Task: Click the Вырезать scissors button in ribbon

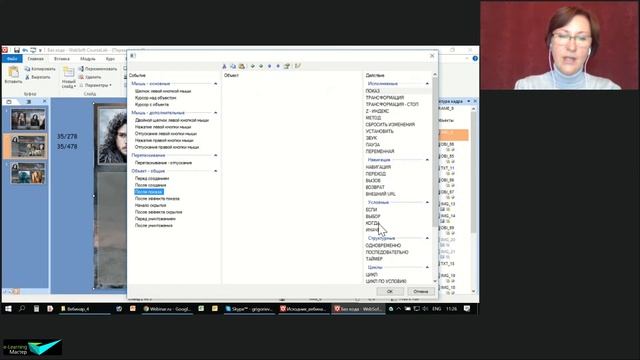Action: click(38, 77)
